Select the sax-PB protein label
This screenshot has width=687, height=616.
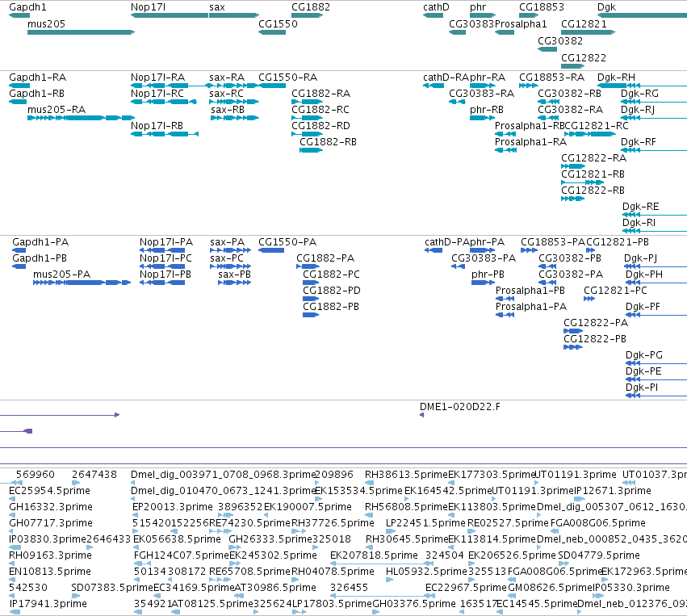coord(234,274)
